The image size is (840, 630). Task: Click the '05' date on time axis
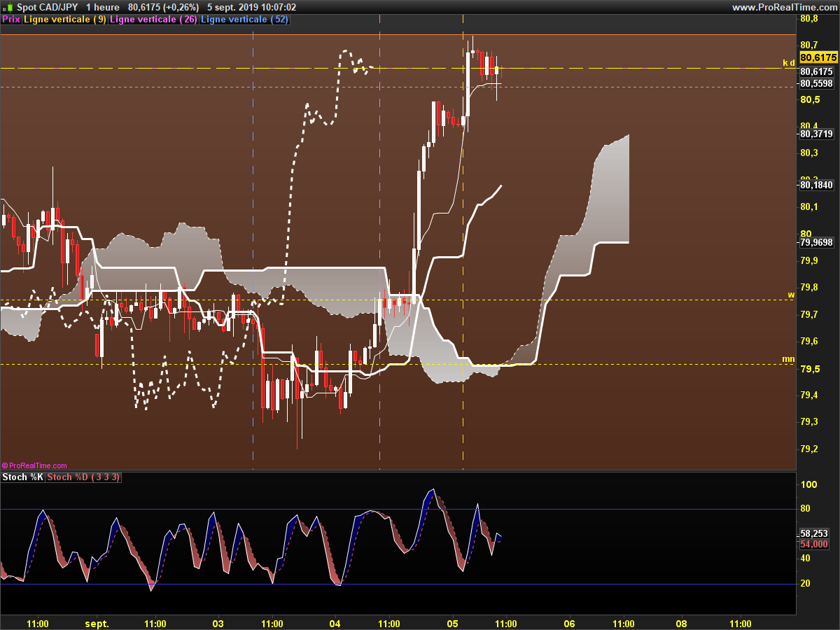click(452, 624)
